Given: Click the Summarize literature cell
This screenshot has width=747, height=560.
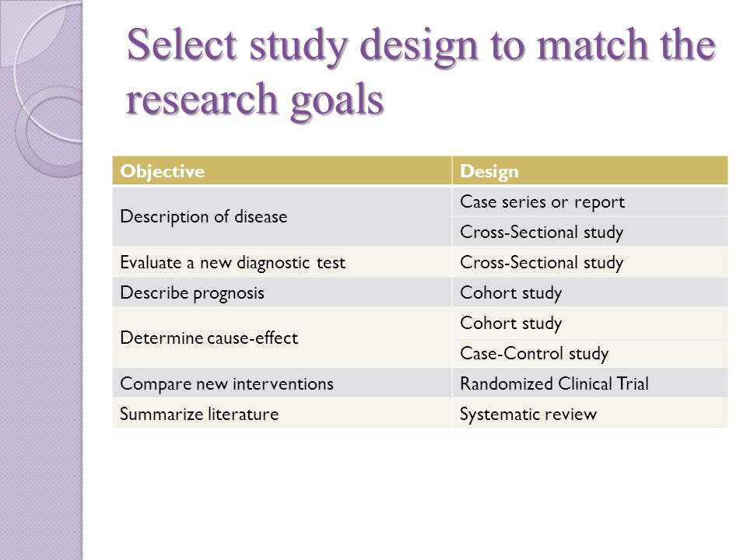Looking at the screenshot, I should [x=282, y=413].
